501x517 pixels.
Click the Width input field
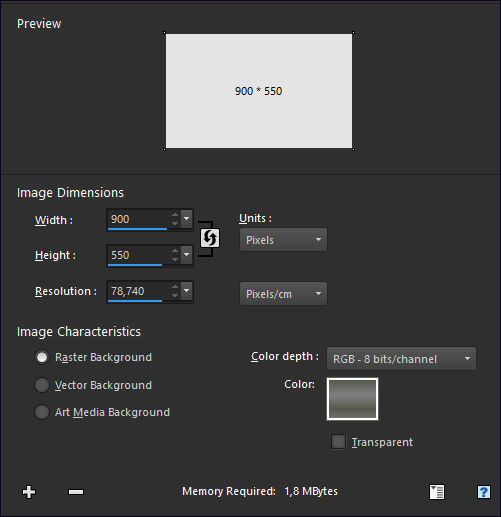138,219
